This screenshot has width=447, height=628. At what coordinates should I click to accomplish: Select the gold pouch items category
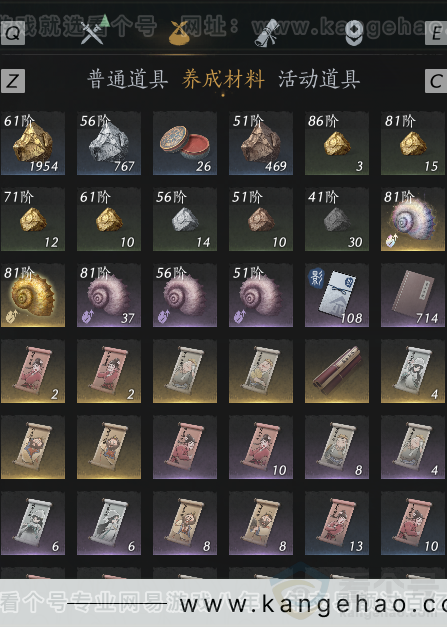pyautogui.click(x=179, y=32)
